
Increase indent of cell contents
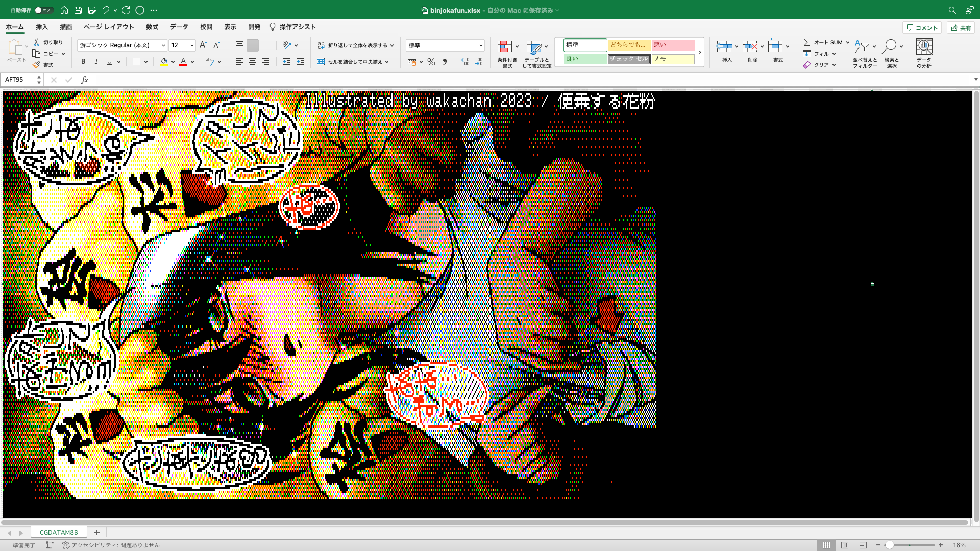point(300,62)
